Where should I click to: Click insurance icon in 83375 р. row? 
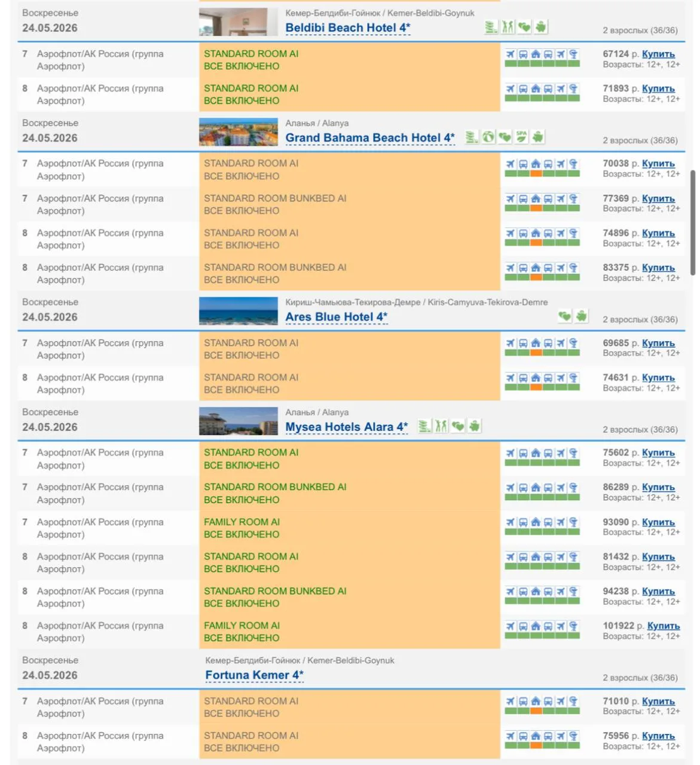point(573,268)
